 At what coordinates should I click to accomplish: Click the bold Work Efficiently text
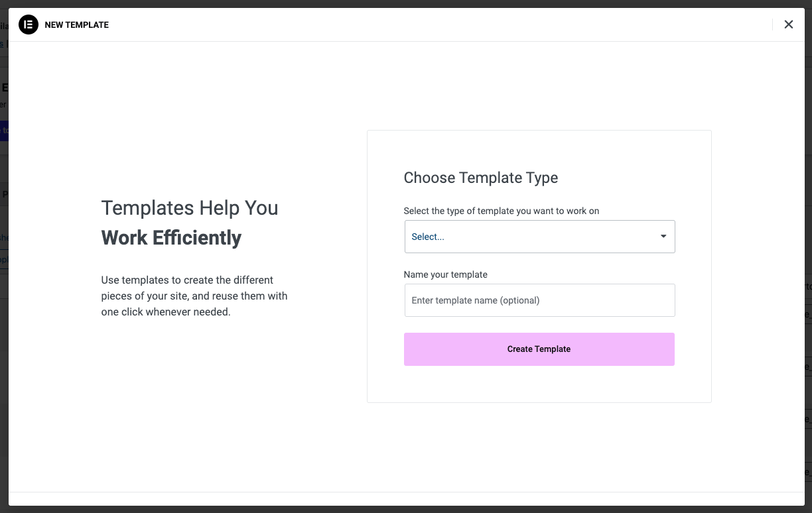click(171, 238)
